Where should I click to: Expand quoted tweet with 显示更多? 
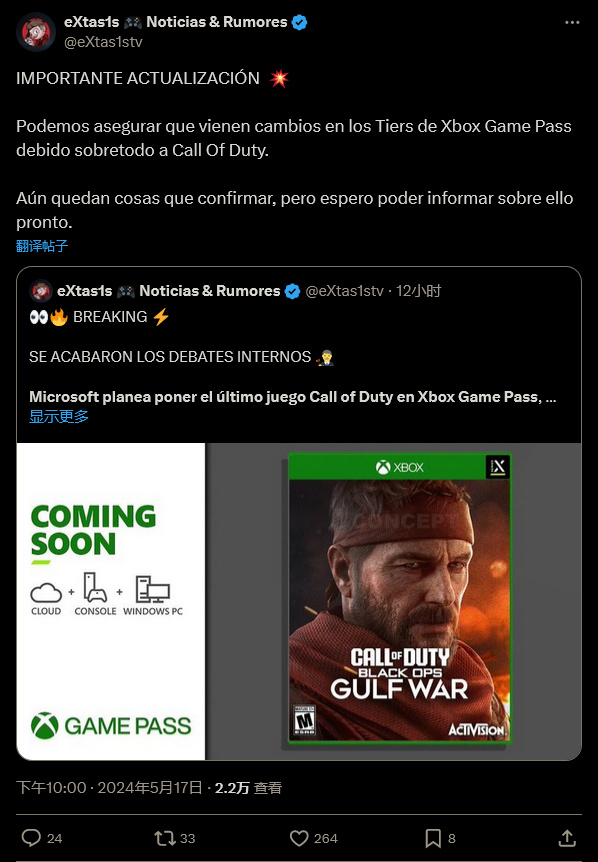(59, 417)
